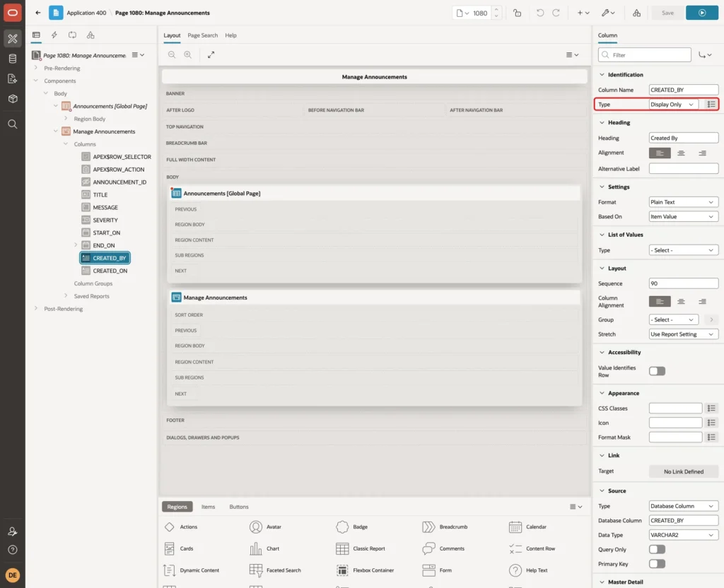Set Column Alignment to right

[702, 301]
